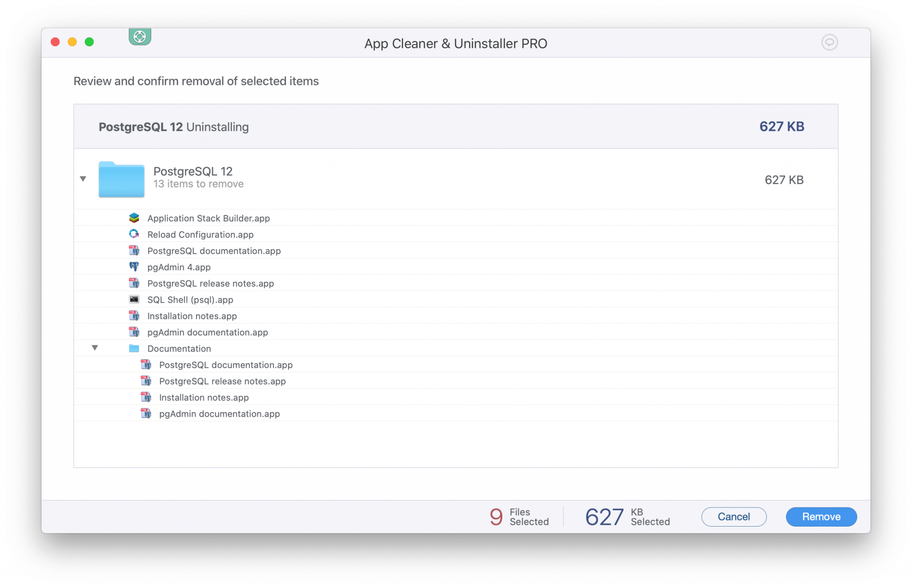
Task: Select pgAdmin documentation.app under Documentation
Action: 220,414
